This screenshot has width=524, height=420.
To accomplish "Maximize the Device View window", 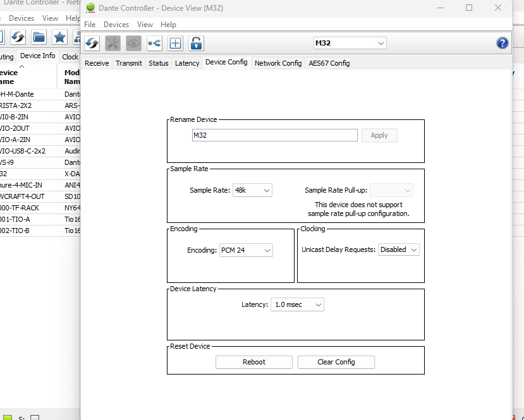I will coord(469,8).
